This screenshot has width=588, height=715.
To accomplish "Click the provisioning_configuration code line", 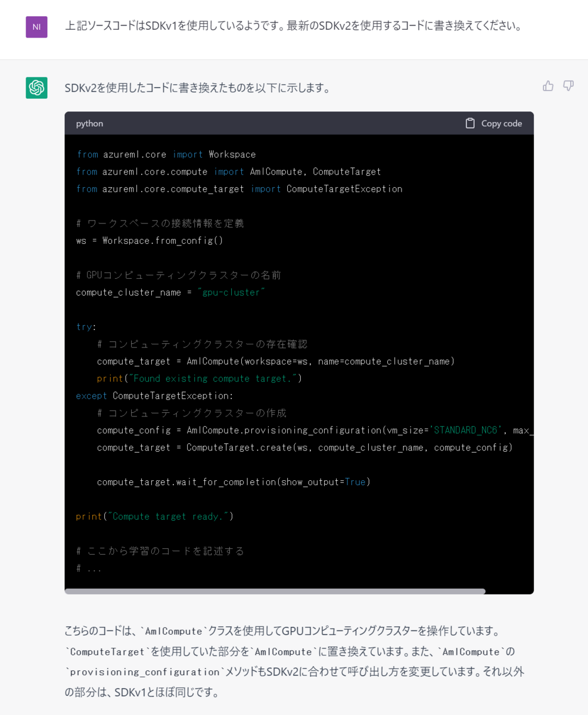I will tap(315, 430).
